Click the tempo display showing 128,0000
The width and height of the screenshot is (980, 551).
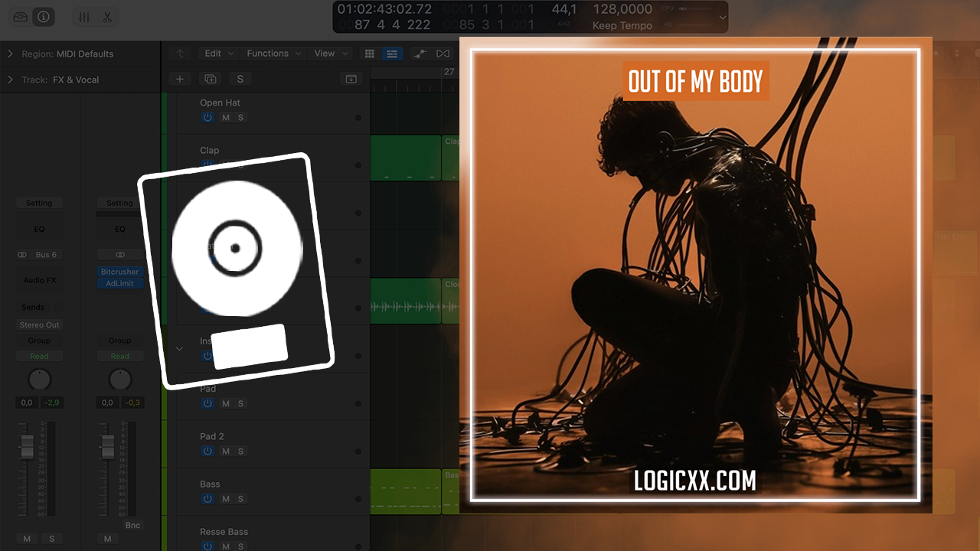click(622, 10)
